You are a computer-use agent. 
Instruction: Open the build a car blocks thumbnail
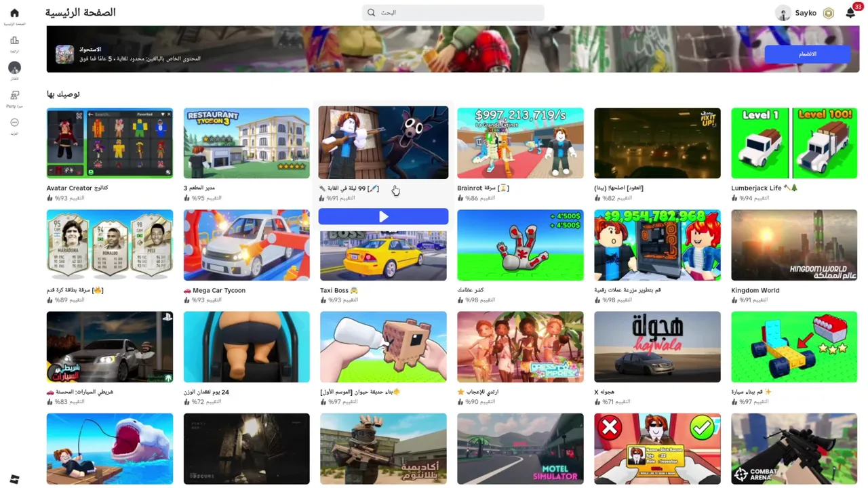coord(794,347)
